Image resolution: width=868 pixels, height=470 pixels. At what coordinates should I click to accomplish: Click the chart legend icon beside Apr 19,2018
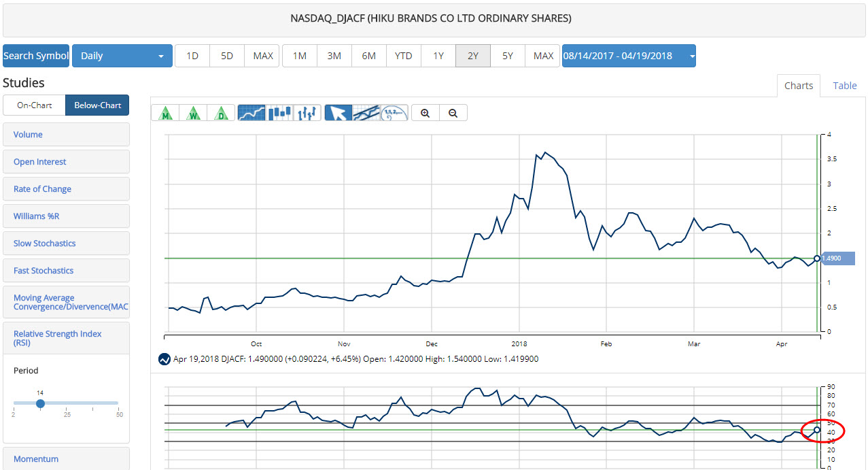point(164,359)
